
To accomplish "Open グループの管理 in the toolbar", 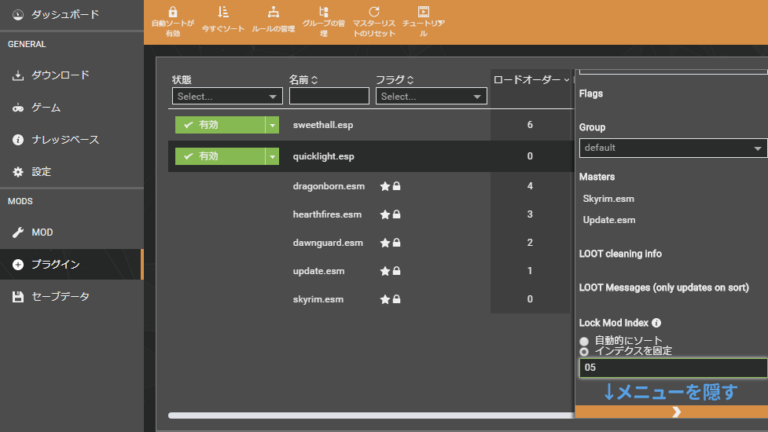I will tap(322, 12).
